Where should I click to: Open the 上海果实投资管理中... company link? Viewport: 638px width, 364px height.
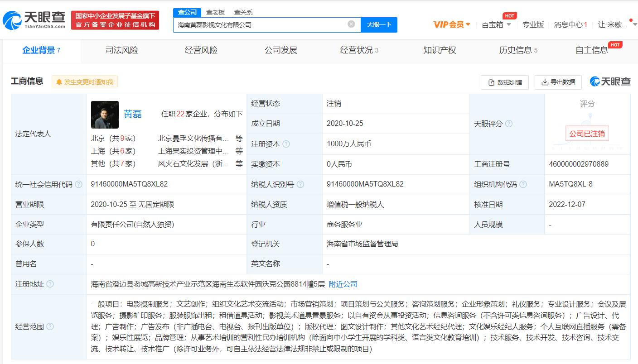click(193, 151)
